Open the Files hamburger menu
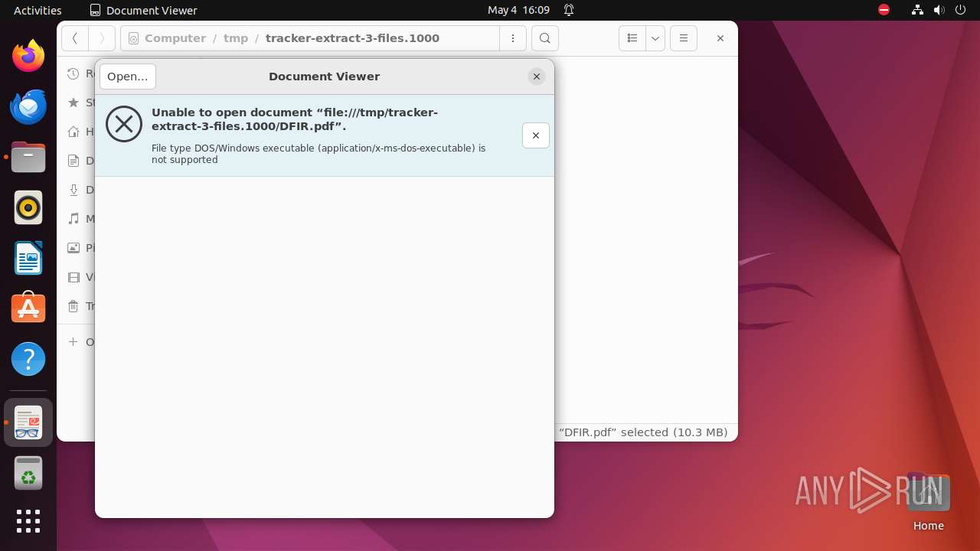 click(x=684, y=38)
